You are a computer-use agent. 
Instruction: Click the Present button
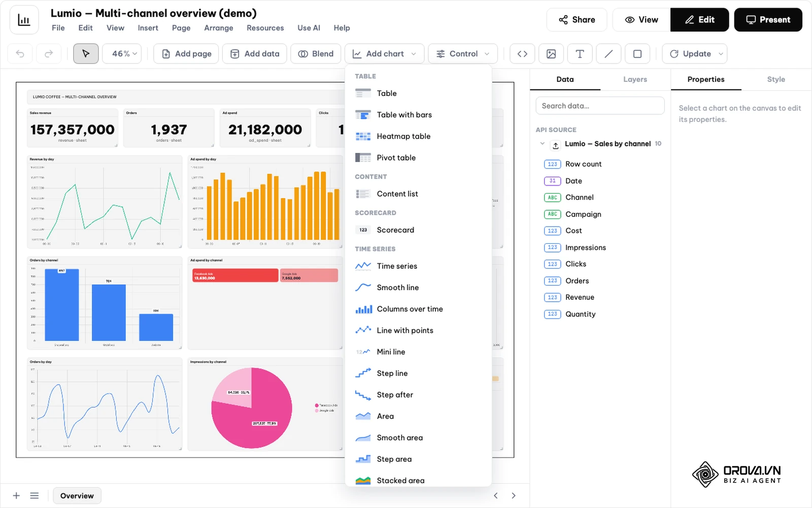[768, 20]
